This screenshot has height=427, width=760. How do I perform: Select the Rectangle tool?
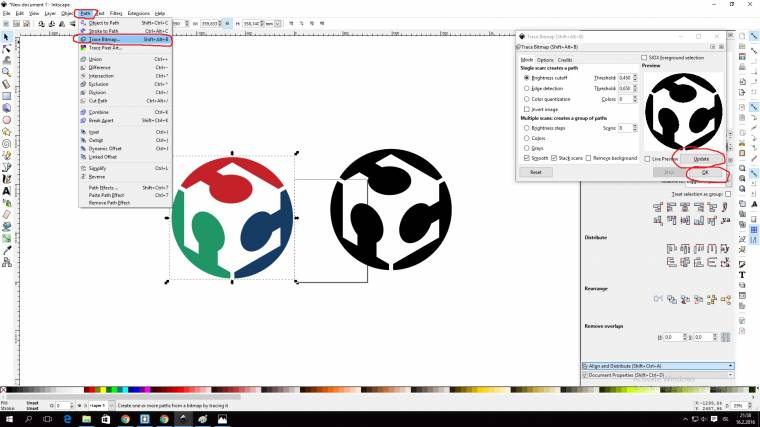(x=6, y=96)
